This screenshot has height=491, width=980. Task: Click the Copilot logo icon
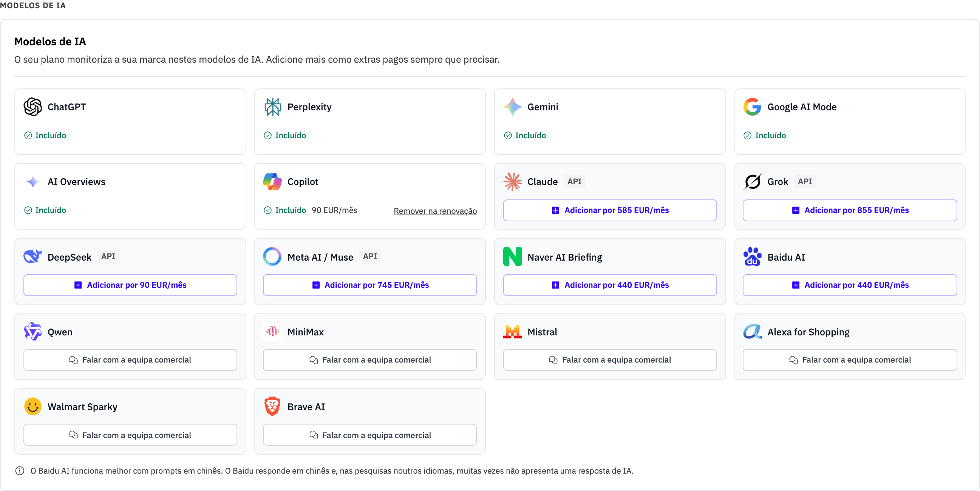click(x=272, y=182)
